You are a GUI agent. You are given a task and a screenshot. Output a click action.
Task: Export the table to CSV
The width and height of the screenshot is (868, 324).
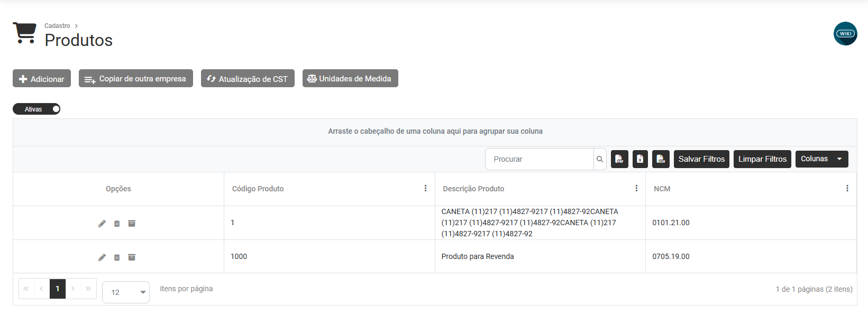click(x=661, y=159)
